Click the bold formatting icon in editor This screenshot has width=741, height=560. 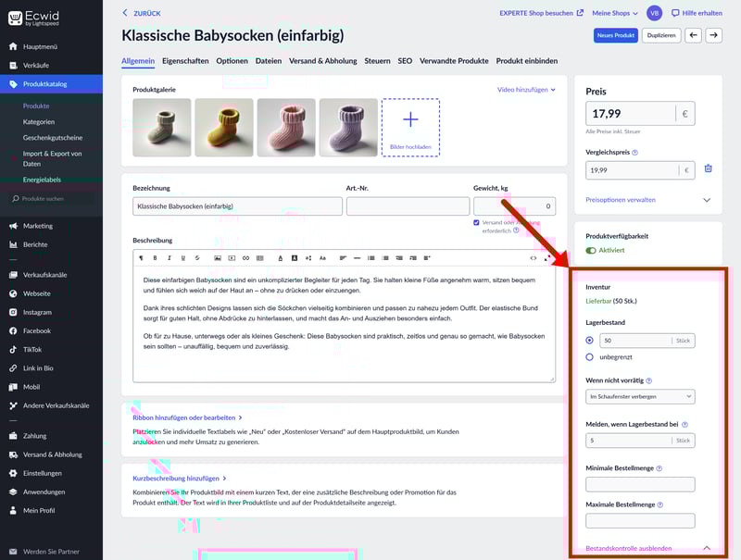[155, 257]
